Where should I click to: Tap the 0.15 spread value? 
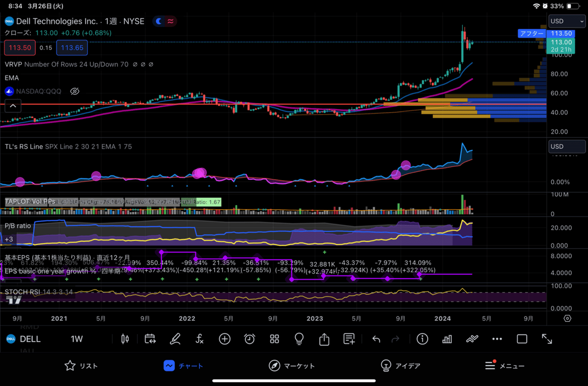click(46, 48)
